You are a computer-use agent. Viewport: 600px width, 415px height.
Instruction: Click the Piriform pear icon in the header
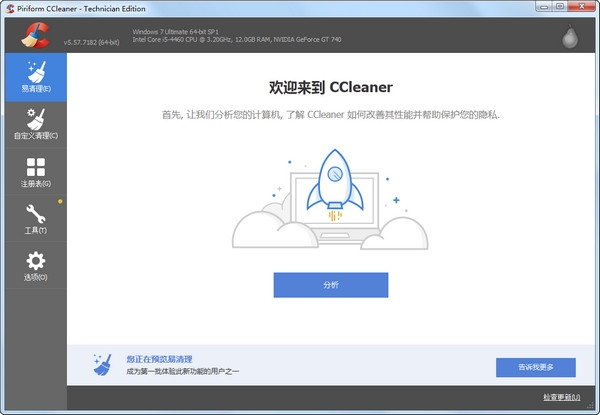click(570, 37)
